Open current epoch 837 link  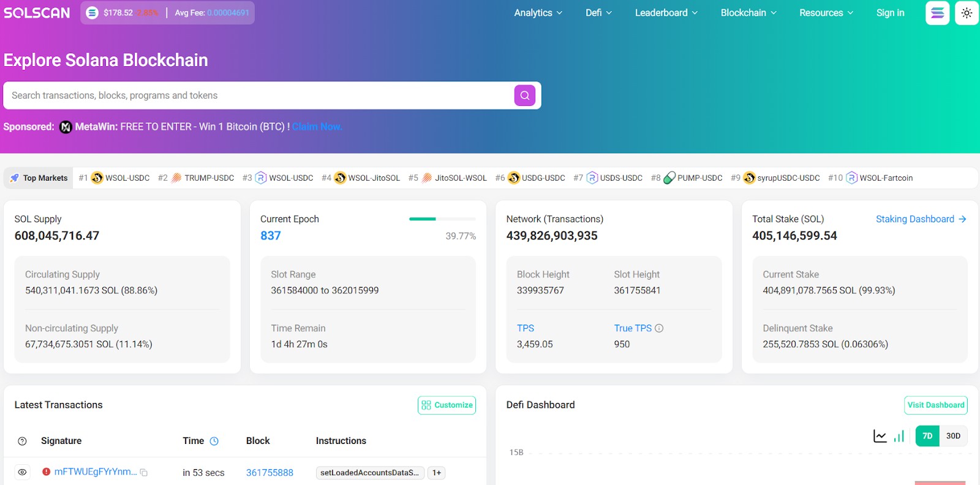(x=271, y=236)
